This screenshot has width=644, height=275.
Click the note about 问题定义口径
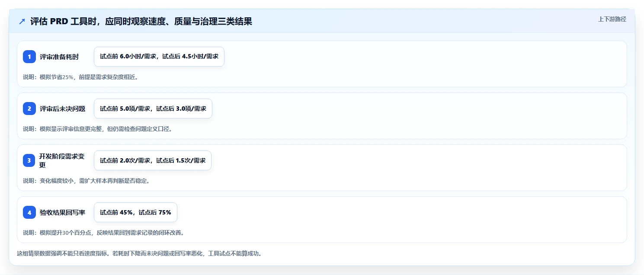tap(98, 129)
